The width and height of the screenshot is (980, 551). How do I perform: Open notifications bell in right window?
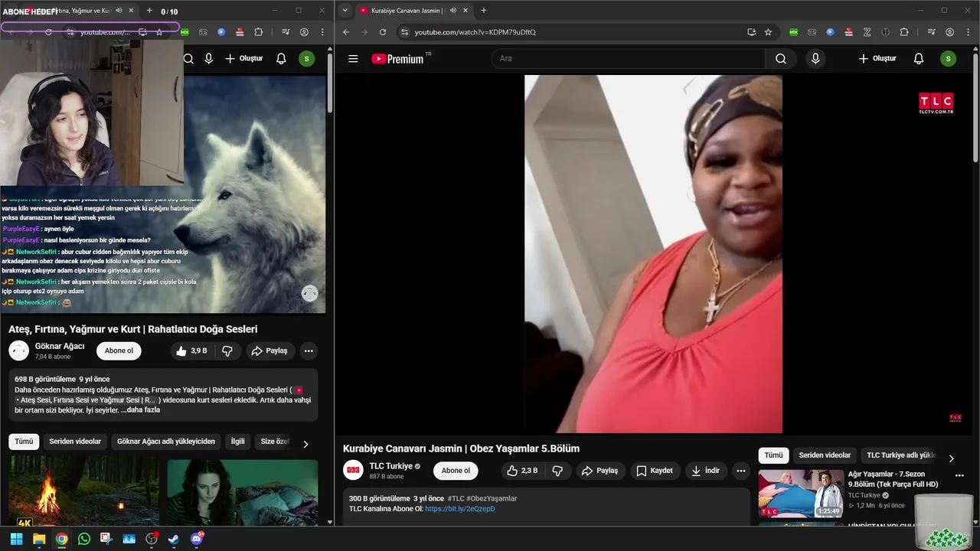(919, 59)
